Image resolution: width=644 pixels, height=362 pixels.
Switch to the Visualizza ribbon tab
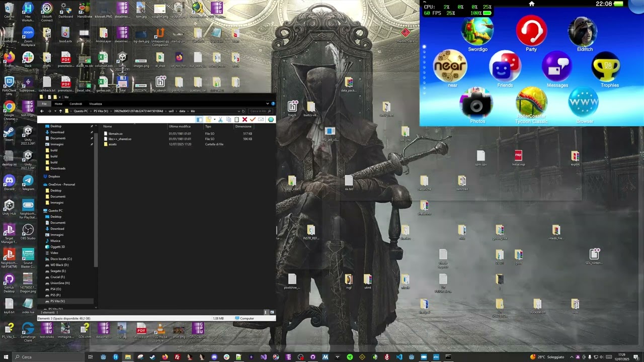(x=96, y=104)
